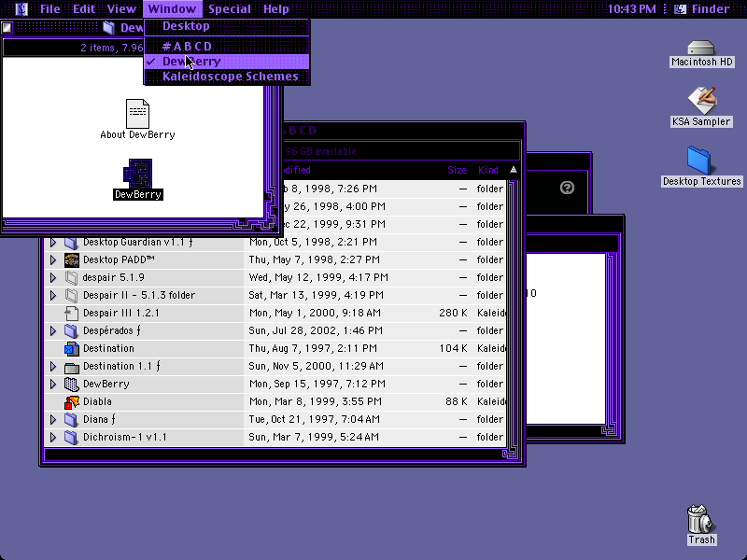This screenshot has width=747, height=560.
Task: Open the Edit menu
Action: pos(84,8)
